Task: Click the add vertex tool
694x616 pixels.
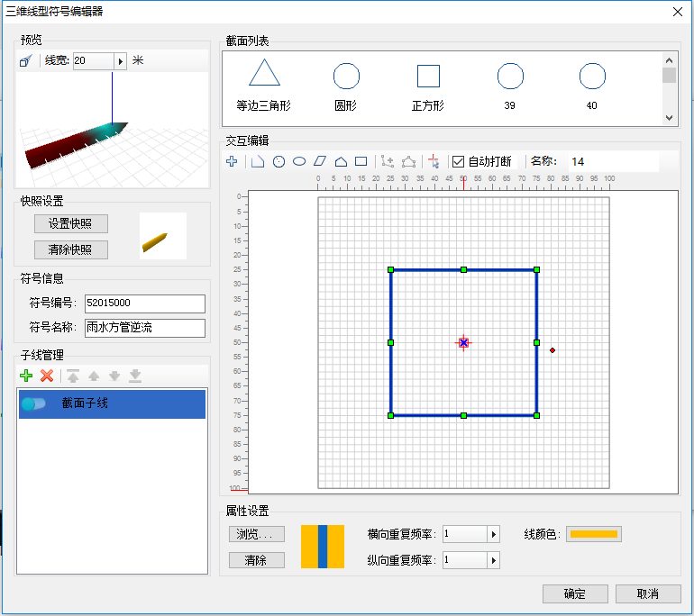Action: click(x=388, y=162)
